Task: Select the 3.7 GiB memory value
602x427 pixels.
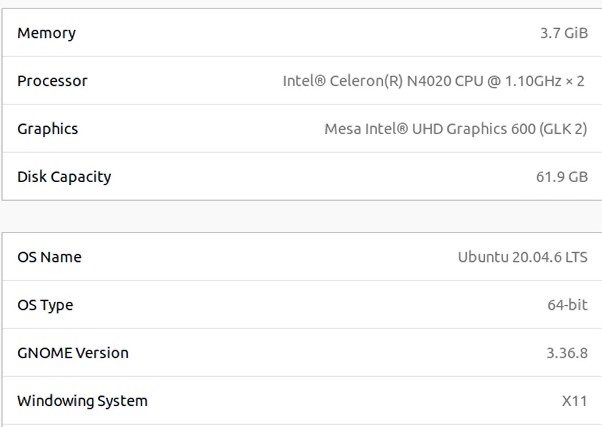Action: [564, 33]
